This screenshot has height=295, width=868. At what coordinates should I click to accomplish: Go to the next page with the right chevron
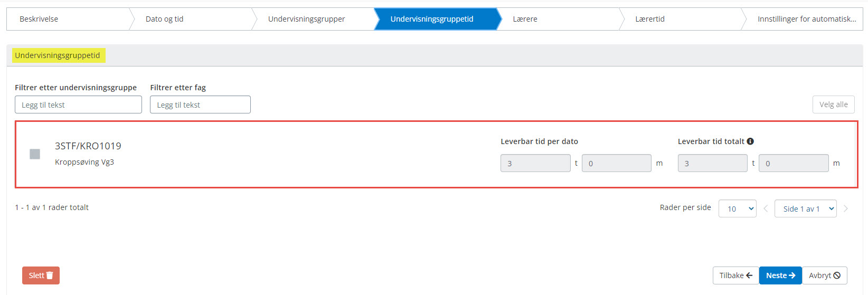tap(846, 208)
